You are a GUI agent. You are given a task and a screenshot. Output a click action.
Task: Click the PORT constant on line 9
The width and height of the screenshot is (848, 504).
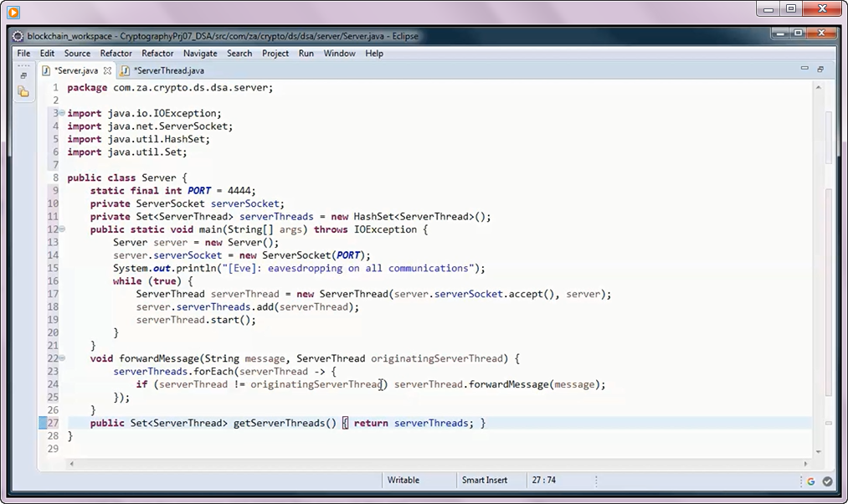click(x=199, y=191)
